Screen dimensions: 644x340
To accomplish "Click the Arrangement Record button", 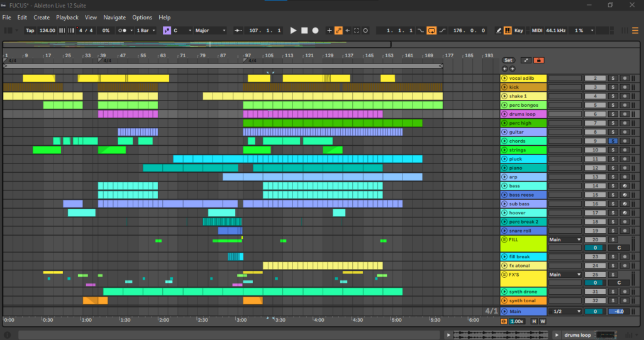I will click(316, 30).
